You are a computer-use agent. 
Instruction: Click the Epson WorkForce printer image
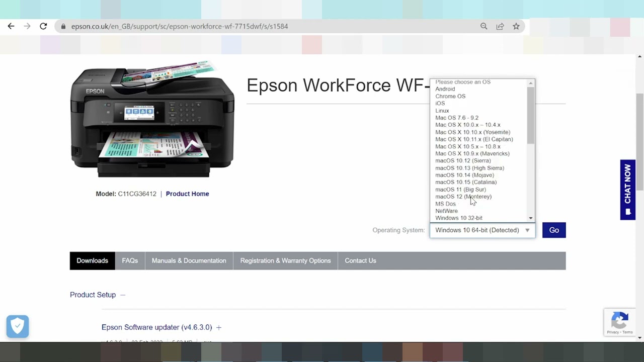point(152,119)
